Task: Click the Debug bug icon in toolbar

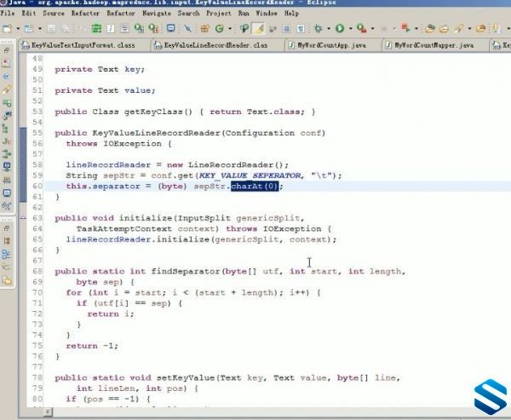Action: 318,29
